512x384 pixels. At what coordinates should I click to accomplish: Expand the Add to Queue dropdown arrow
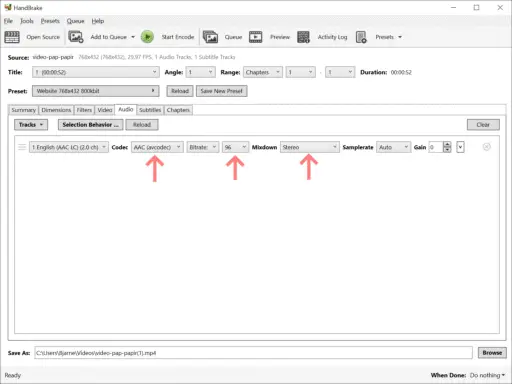(x=133, y=37)
